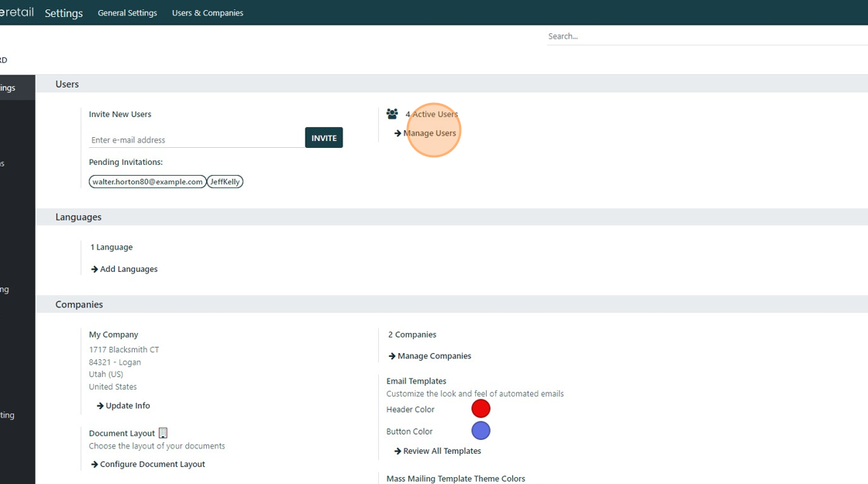
Task: Click the '1717 Blacksmith CT' address line
Action: 124,349
